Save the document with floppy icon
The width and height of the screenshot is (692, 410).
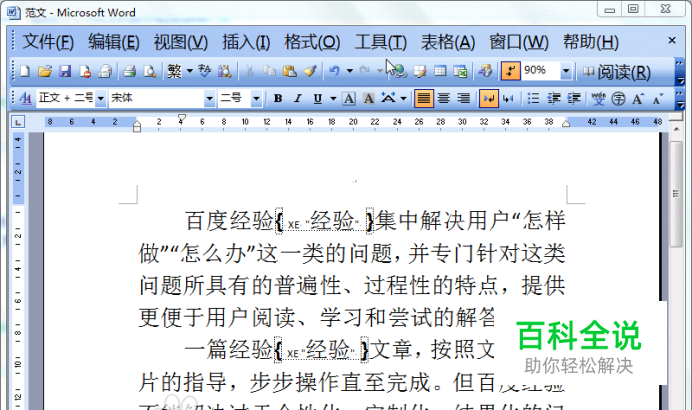point(65,71)
